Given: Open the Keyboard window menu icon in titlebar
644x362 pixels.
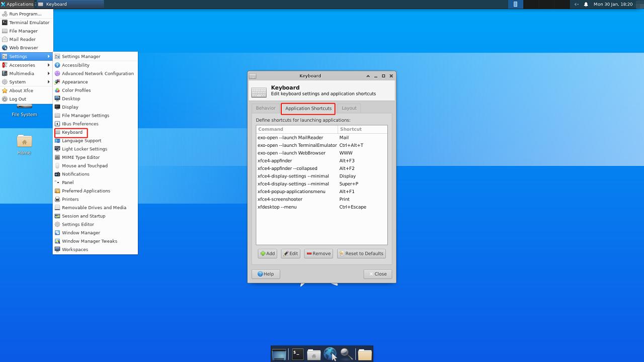Looking at the screenshot, I should click(253, 76).
